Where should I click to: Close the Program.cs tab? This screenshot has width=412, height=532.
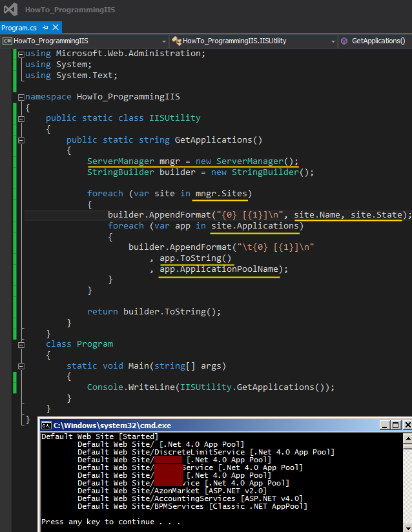pyautogui.click(x=56, y=28)
